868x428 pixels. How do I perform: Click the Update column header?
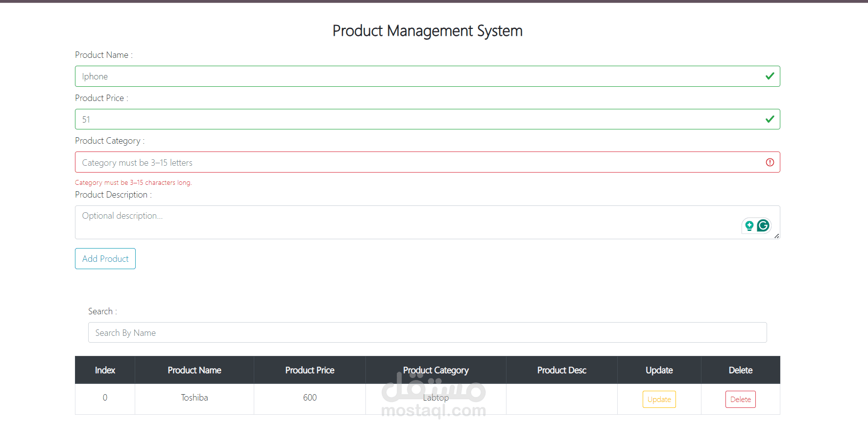[659, 370]
